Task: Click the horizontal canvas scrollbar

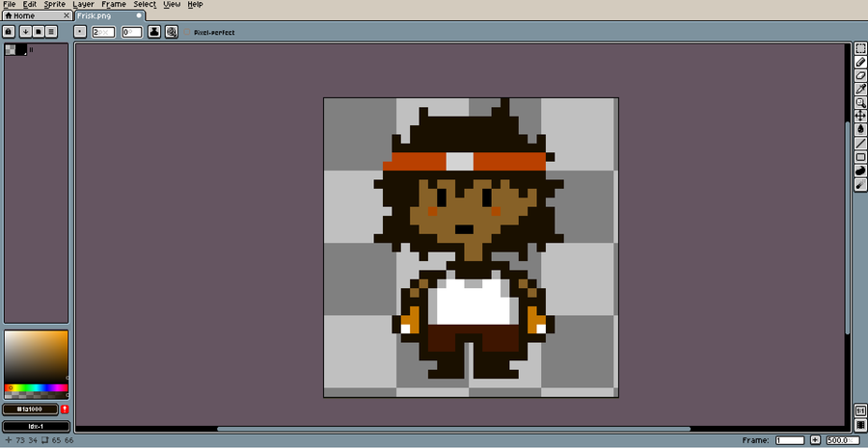Action: [454, 429]
